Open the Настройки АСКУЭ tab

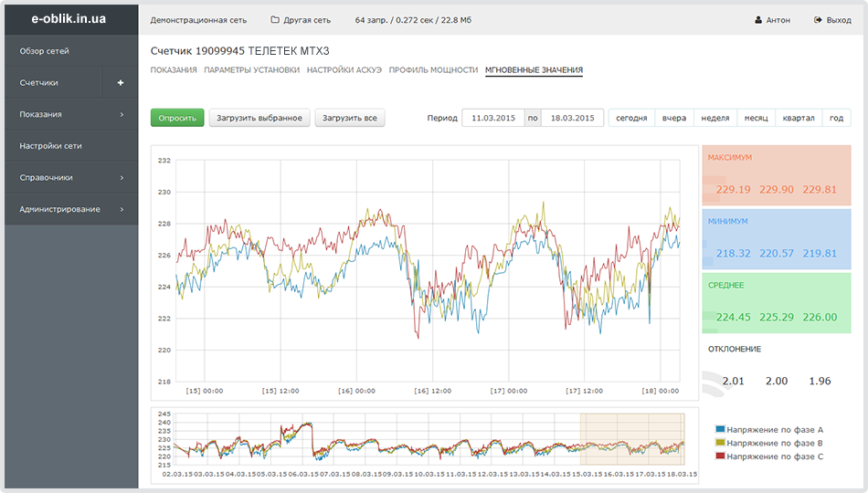pos(344,70)
